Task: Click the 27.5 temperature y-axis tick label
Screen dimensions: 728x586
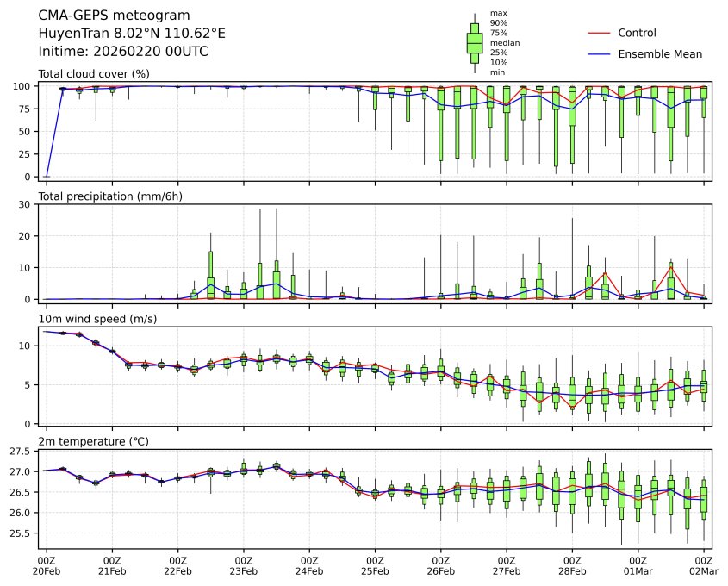Action: tap(22, 451)
